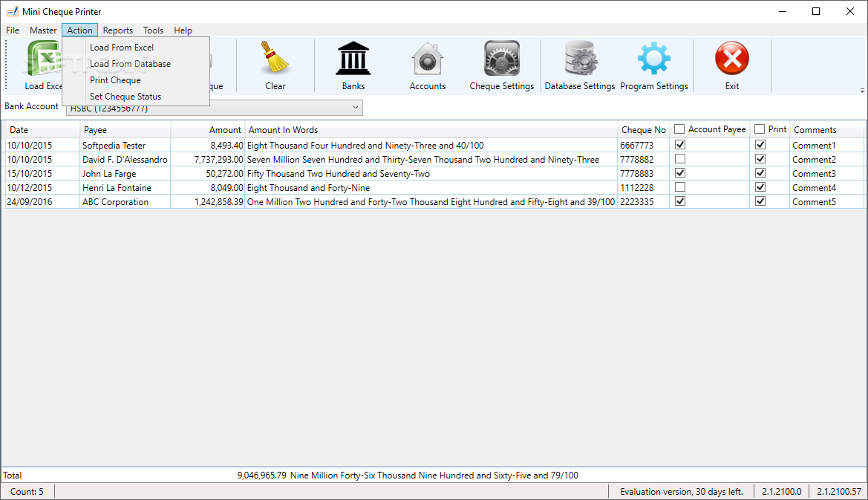868x500 pixels.
Task: Open the Accounts toolbar icon
Action: [428, 58]
